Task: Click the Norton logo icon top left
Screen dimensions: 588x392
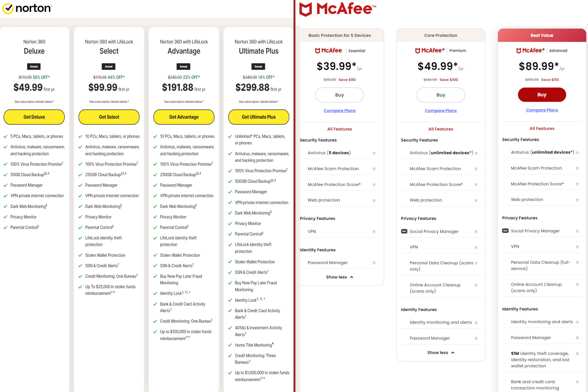Action: (x=9, y=8)
